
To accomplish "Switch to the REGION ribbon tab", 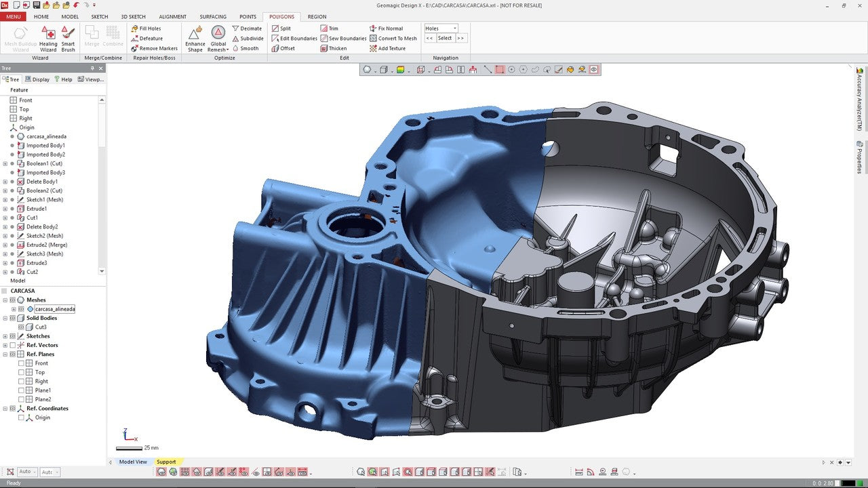I will (x=316, y=16).
